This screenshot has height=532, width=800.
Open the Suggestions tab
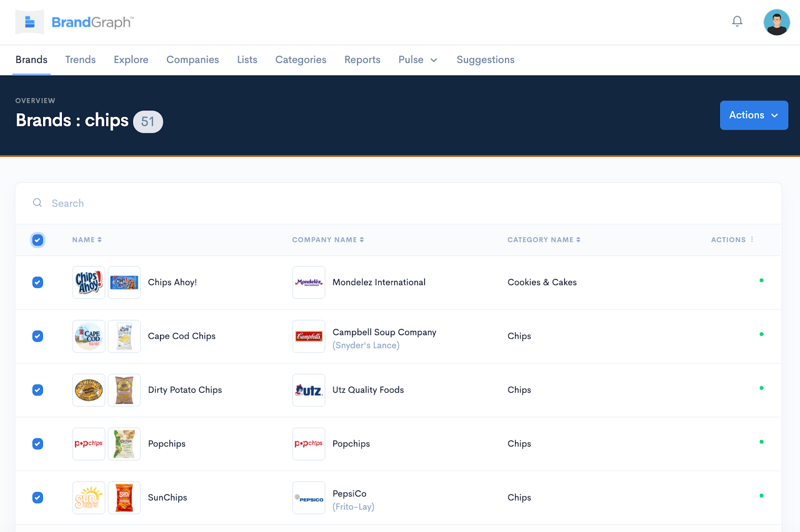point(485,60)
